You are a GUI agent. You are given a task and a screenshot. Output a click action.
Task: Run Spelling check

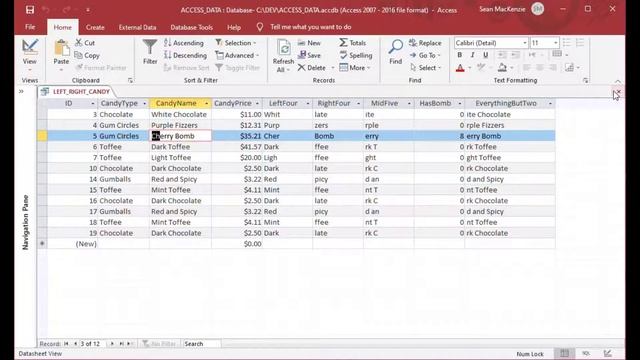click(x=356, y=55)
